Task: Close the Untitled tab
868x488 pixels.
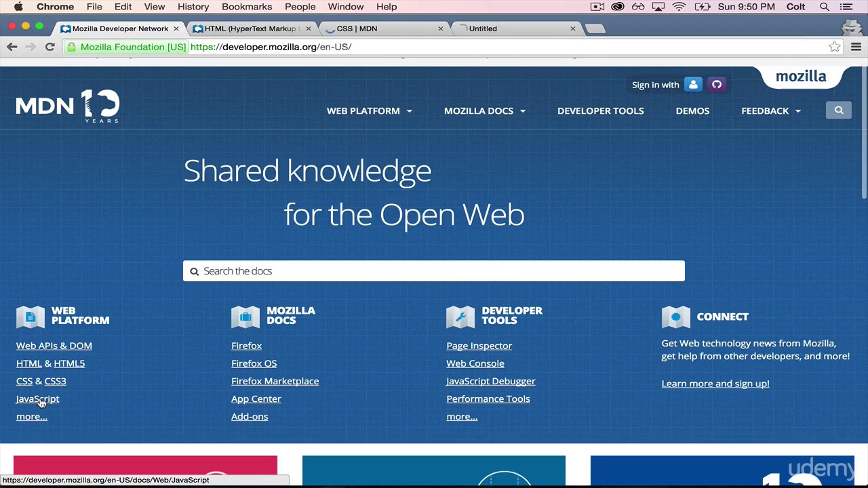Action: tap(572, 28)
